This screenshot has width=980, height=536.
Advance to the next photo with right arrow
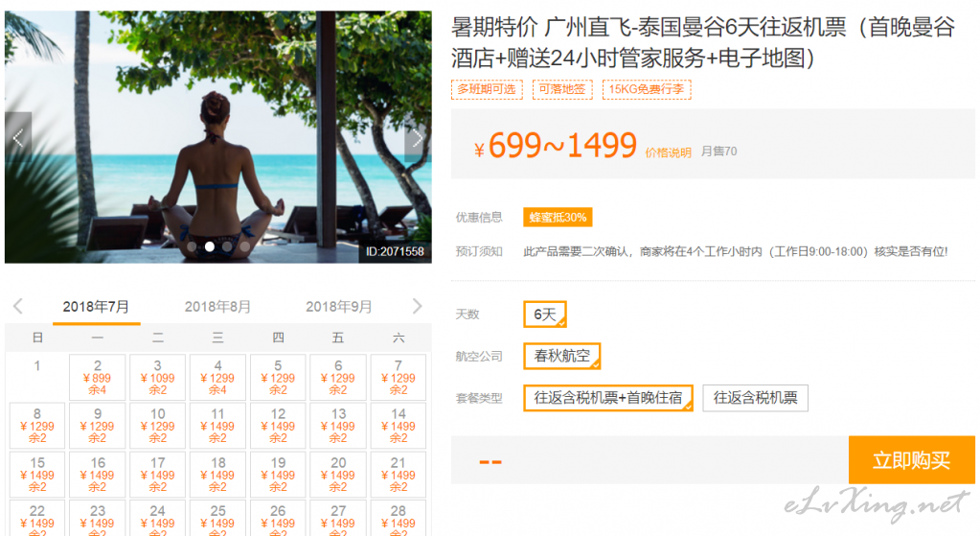click(418, 138)
